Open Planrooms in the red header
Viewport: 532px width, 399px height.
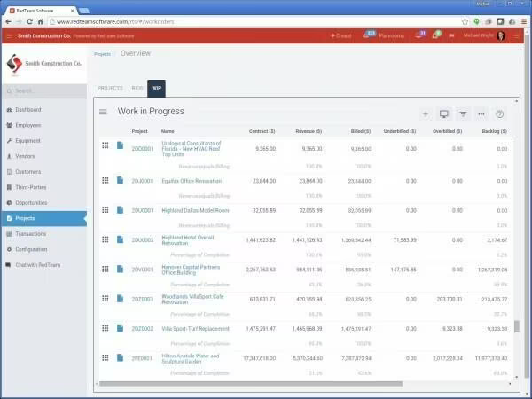point(391,35)
